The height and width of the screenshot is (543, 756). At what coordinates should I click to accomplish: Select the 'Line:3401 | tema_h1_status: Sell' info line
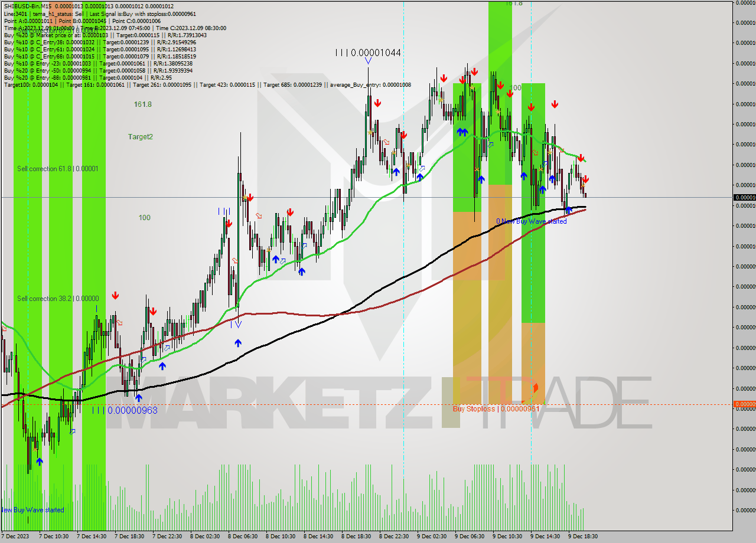click(100, 14)
